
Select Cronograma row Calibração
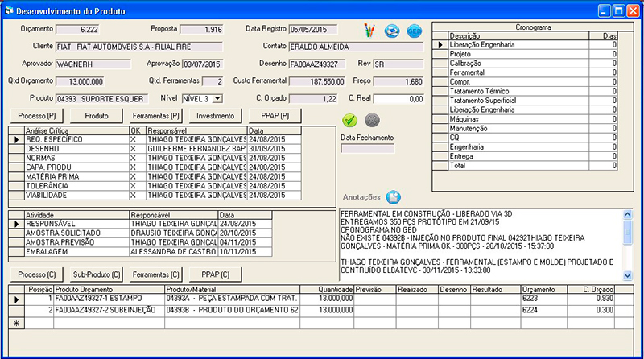525,64
